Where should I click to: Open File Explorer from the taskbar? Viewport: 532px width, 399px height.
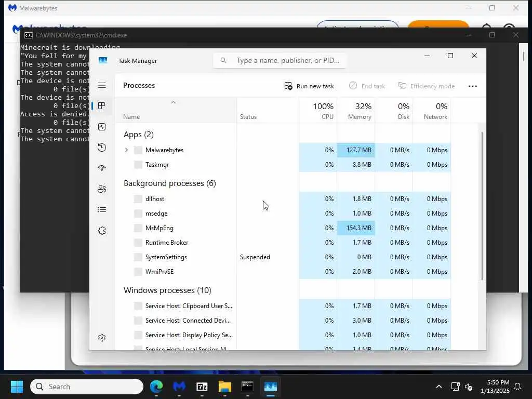point(224,387)
